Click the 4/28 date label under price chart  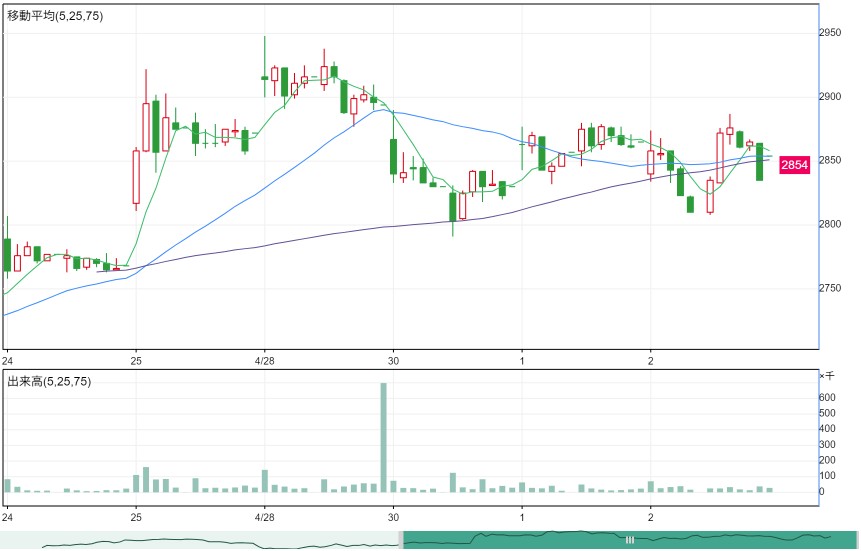coord(265,361)
